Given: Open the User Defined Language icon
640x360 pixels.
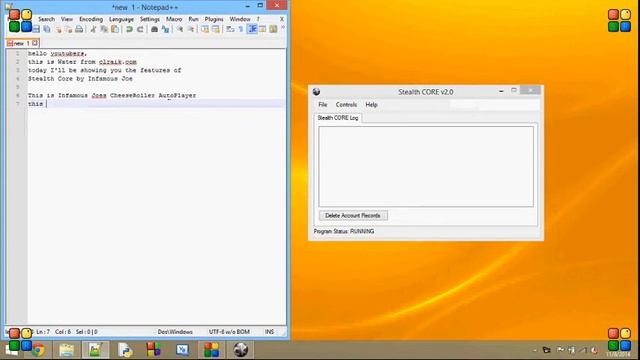Looking at the screenshot, I should pos(262,29).
